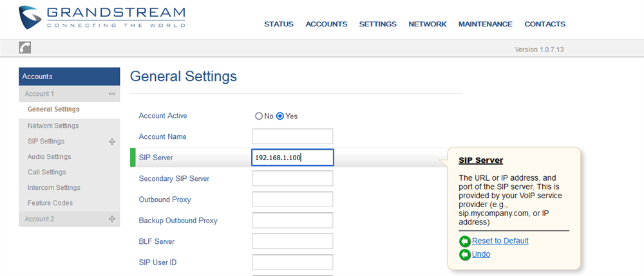This screenshot has width=644, height=276.
Task: Open Audio Settings in sidebar
Action: pyautogui.click(x=49, y=157)
